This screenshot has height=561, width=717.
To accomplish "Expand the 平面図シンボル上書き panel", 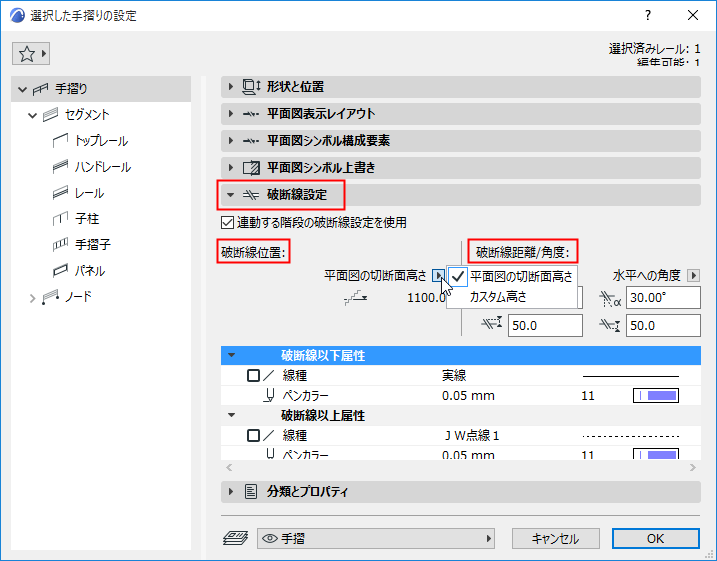I will [231, 167].
